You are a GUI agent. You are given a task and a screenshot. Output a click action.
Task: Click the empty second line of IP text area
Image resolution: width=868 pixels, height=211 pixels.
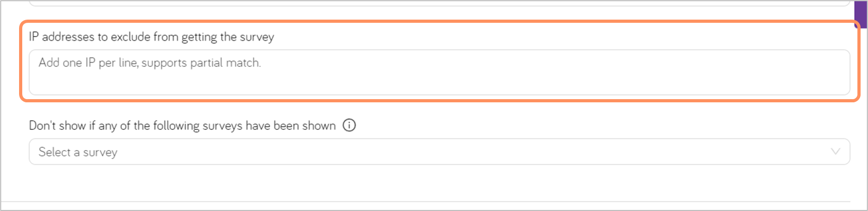pos(439,82)
